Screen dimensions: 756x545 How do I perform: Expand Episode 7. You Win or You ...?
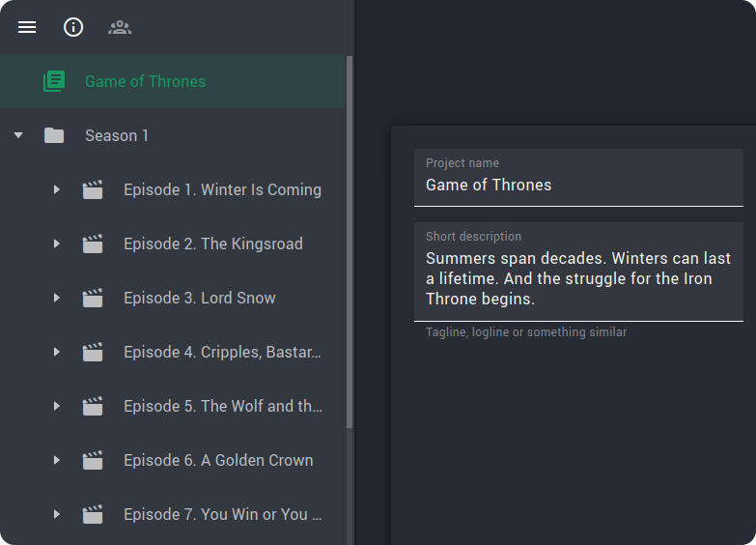(56, 514)
